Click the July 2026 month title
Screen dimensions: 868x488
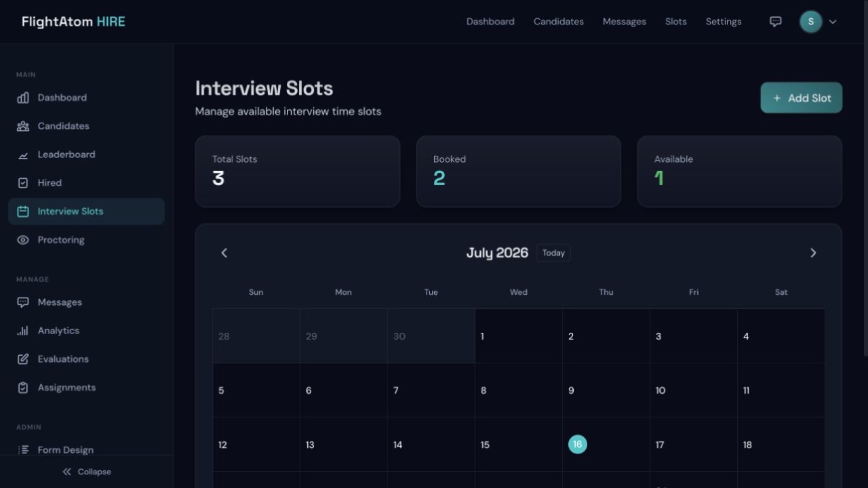[x=497, y=253]
